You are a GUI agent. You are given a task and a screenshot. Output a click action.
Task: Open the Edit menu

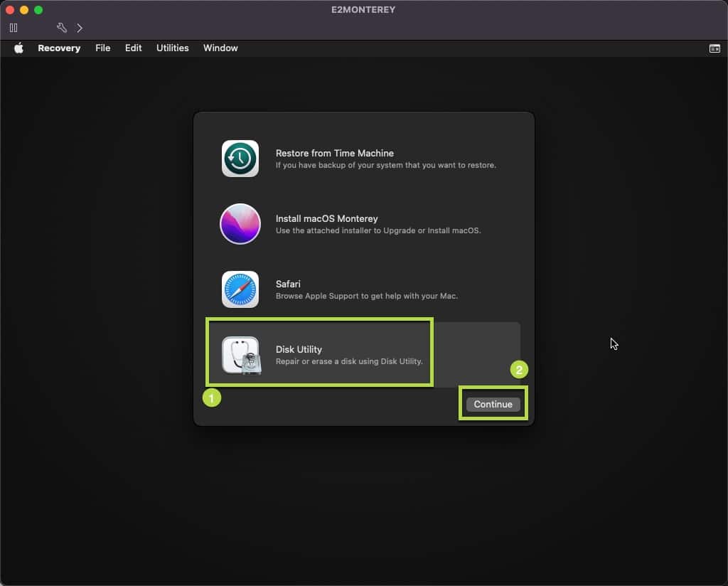coord(133,48)
